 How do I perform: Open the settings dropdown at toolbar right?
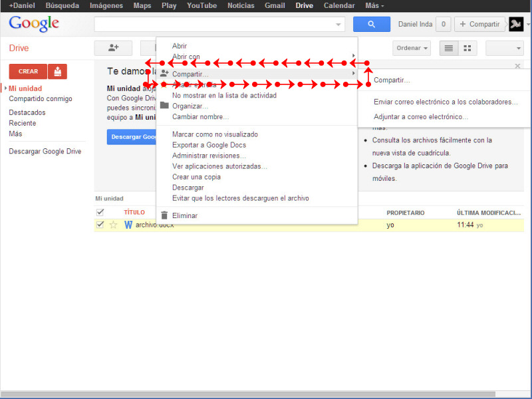505,48
